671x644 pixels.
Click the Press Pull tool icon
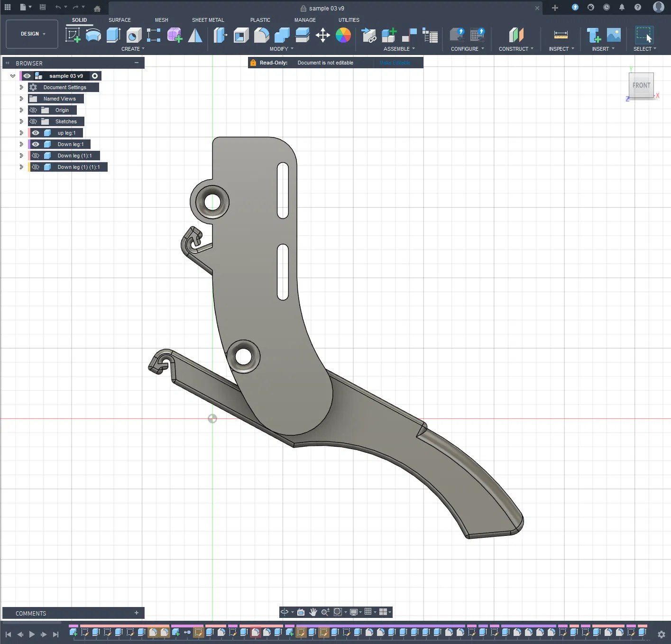(x=221, y=35)
